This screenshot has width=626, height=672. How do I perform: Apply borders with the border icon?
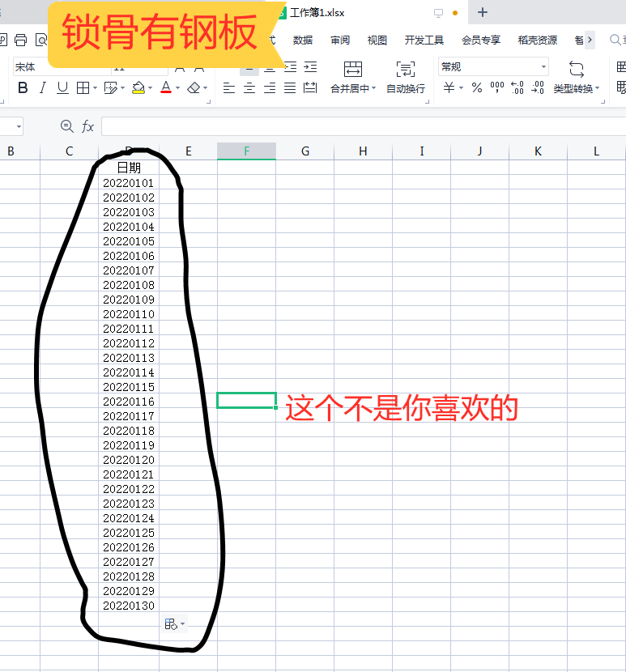click(83, 88)
